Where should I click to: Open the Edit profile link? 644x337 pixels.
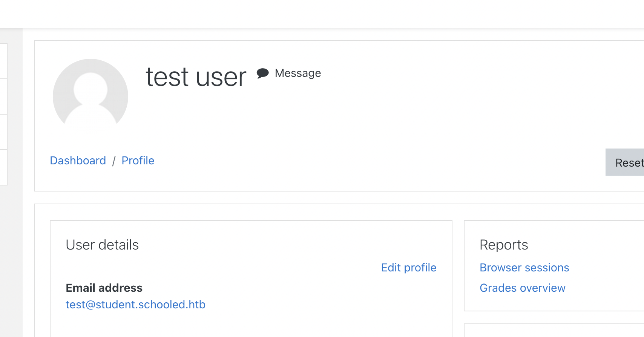point(408,268)
